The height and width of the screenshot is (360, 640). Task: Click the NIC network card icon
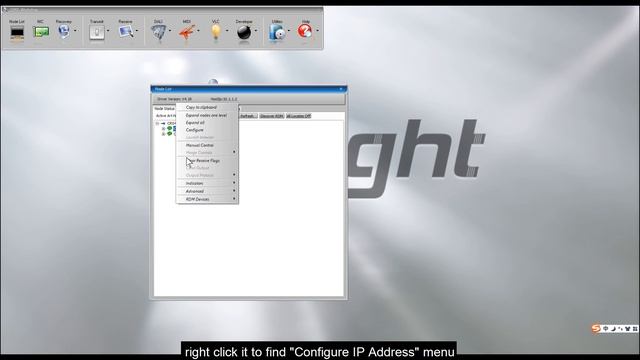(x=41, y=32)
